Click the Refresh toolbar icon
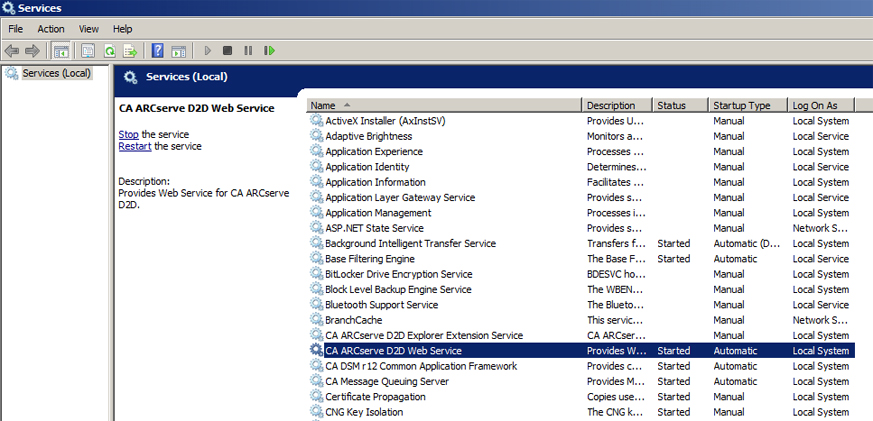873x421 pixels. coord(110,51)
